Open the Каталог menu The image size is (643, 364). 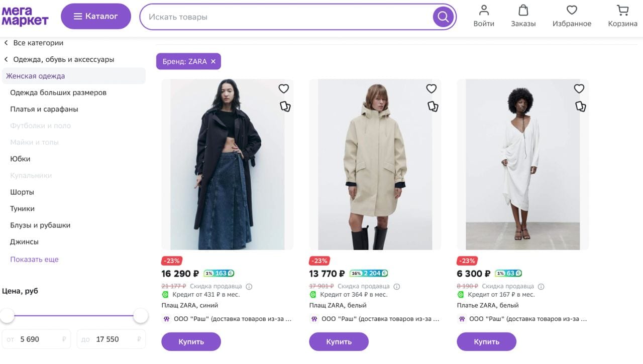click(95, 16)
